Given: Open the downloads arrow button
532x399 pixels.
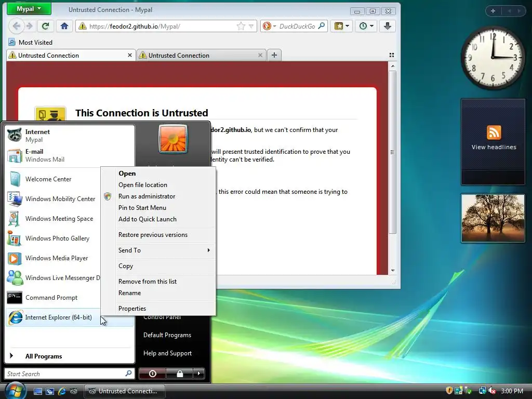Looking at the screenshot, I should 388,26.
